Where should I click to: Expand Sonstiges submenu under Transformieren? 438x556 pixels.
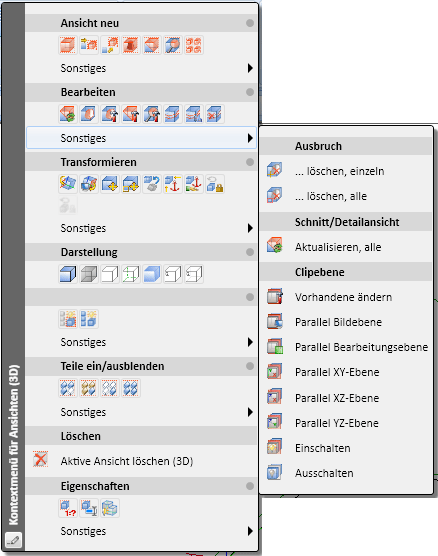pos(141,228)
